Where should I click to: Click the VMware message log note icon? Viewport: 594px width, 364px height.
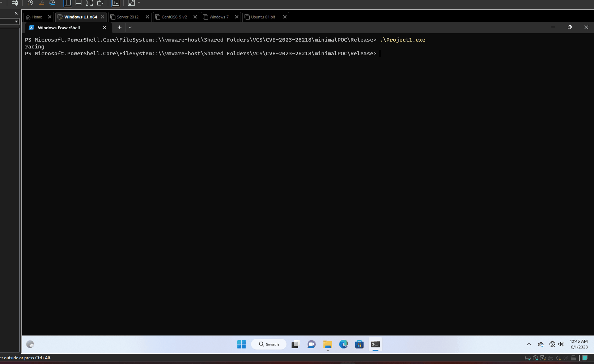click(585, 358)
